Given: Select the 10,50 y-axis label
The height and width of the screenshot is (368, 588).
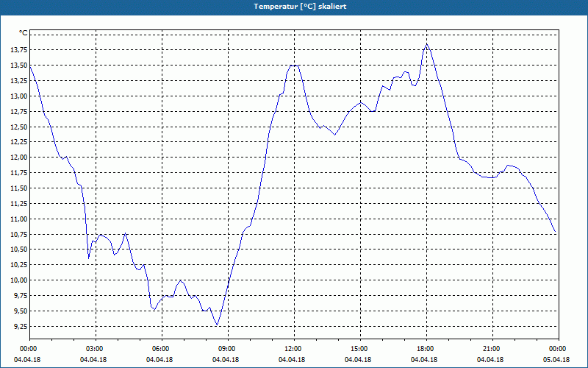Looking at the screenshot, I should tap(20, 250).
